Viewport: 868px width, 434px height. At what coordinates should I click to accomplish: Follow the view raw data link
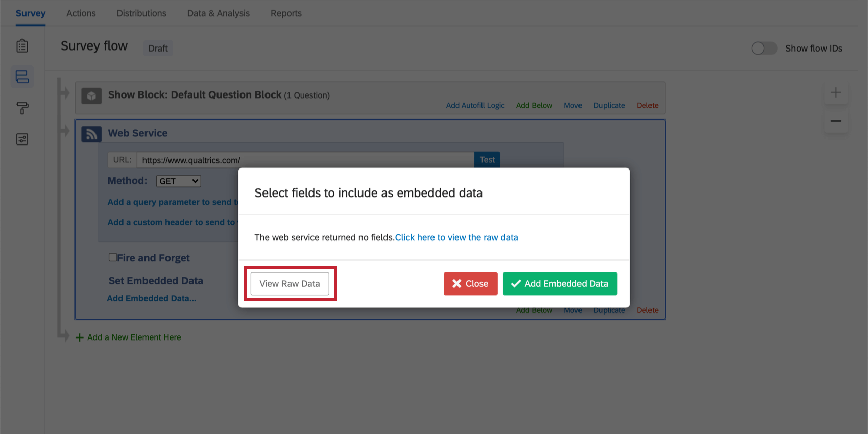[456, 237]
